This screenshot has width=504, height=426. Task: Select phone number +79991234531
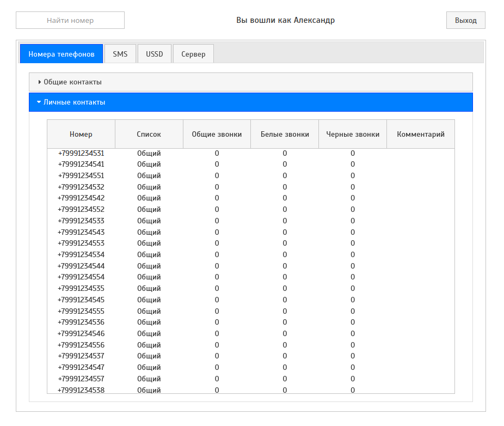(81, 153)
